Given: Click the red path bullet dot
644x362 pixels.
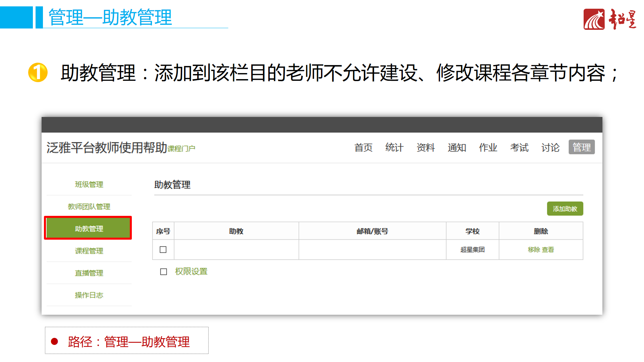Looking at the screenshot, I should click(54, 341).
